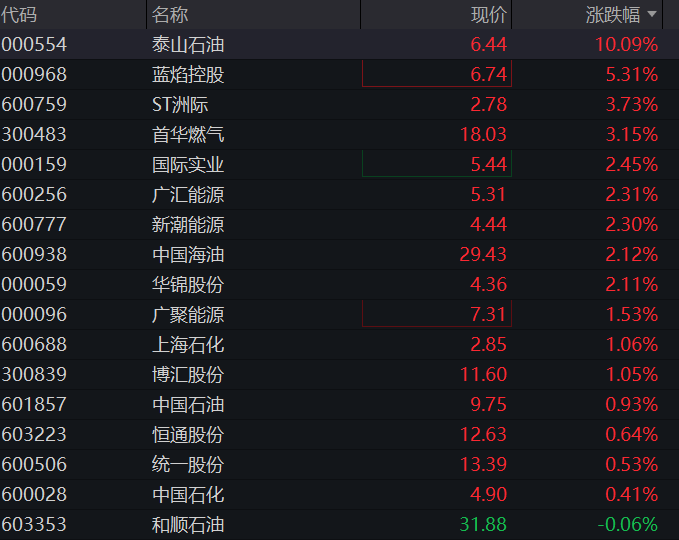Click the 10.09% change value
This screenshot has width=679, height=540.
pos(627,45)
